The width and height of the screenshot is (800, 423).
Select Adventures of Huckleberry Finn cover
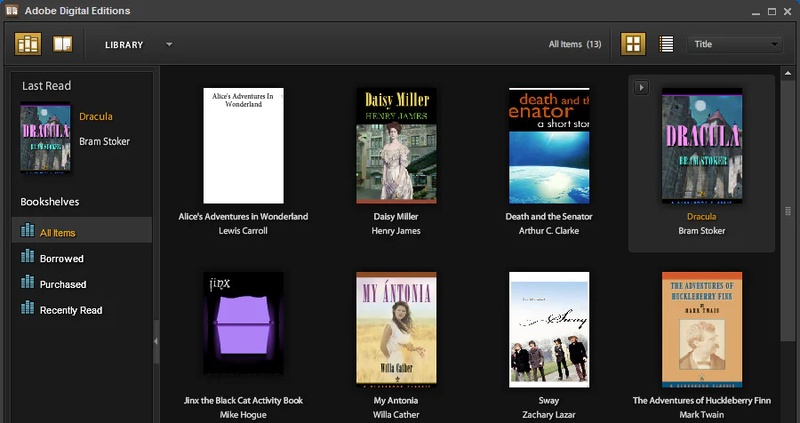(702, 330)
